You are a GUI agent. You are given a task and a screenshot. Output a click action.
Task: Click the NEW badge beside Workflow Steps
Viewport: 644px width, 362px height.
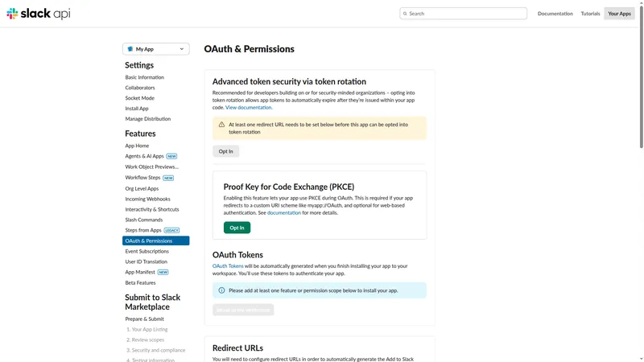click(x=168, y=178)
